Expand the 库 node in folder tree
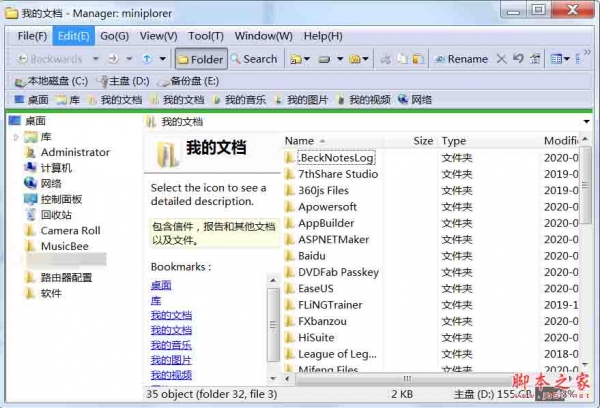 tap(16, 137)
